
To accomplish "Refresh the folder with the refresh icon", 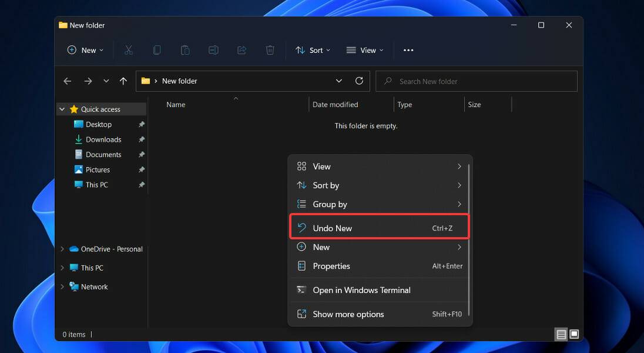I will (x=359, y=81).
